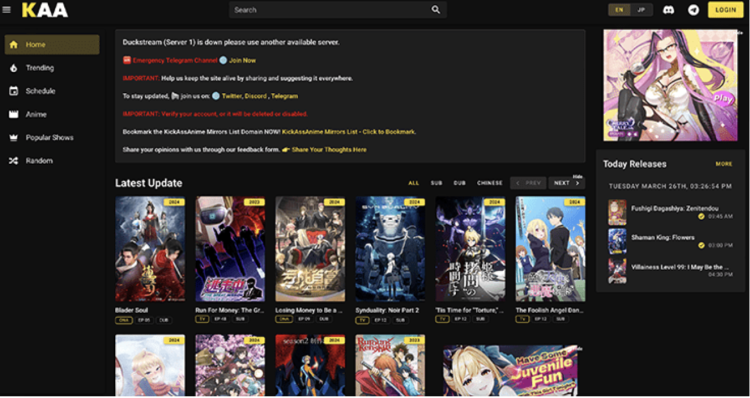Filter Latest Update by CHINESE
Viewport: 750px width, 398px height.
click(490, 183)
